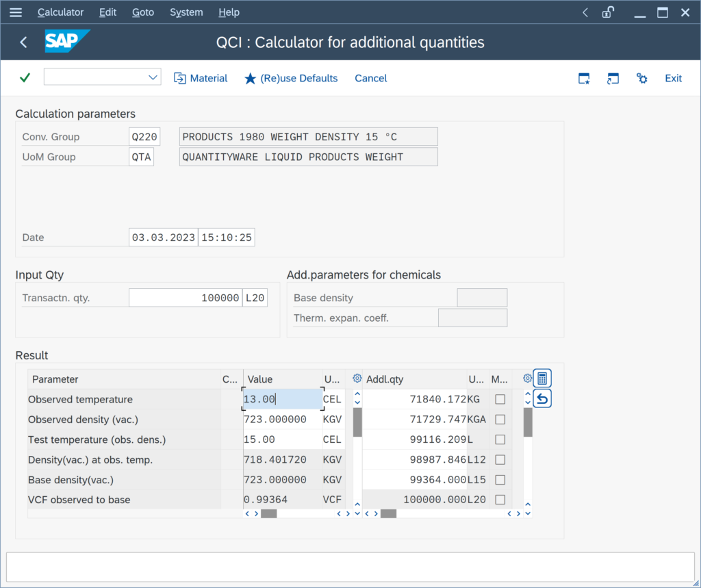
Task: Click the Value column header
Action: [x=283, y=379]
